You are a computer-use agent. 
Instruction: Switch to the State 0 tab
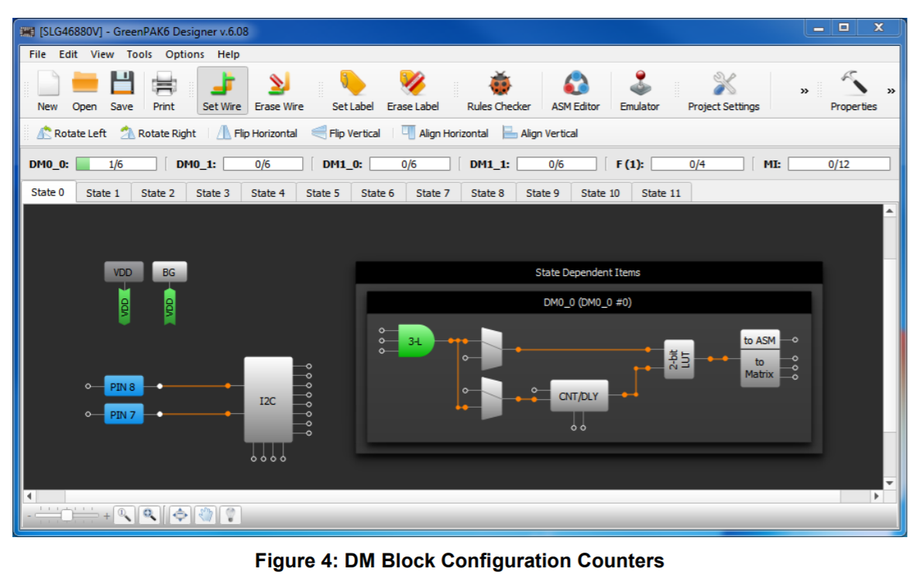(48, 192)
